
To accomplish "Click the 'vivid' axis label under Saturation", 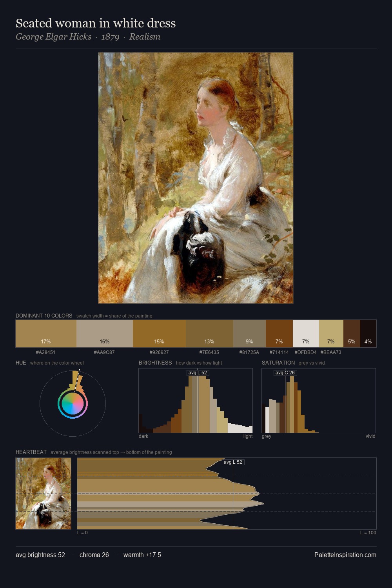I will coord(370,436).
